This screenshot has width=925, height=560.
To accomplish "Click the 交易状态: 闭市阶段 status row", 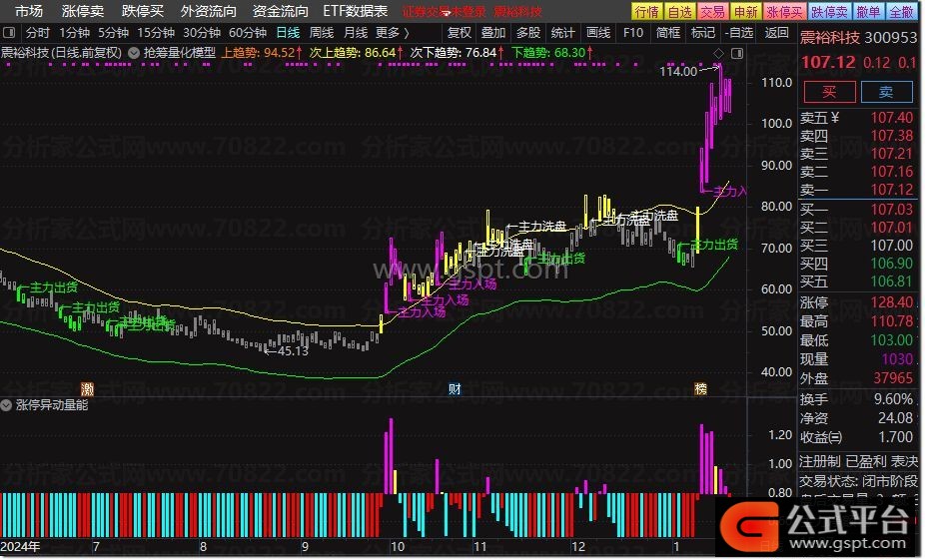I will tap(859, 481).
